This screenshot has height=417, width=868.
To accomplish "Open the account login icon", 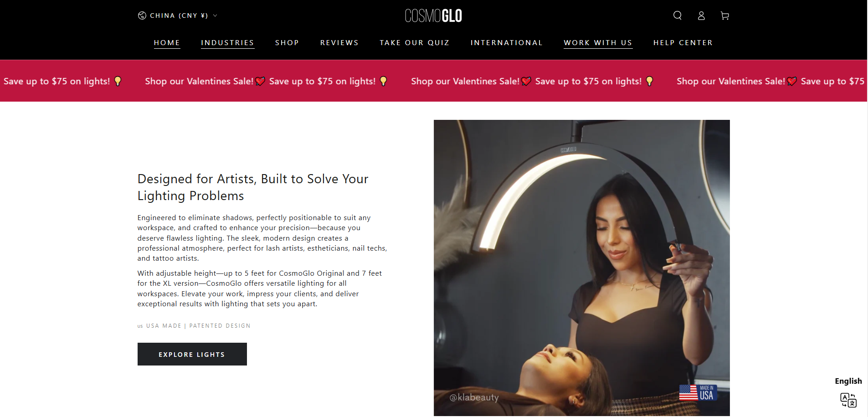I will [x=701, y=15].
